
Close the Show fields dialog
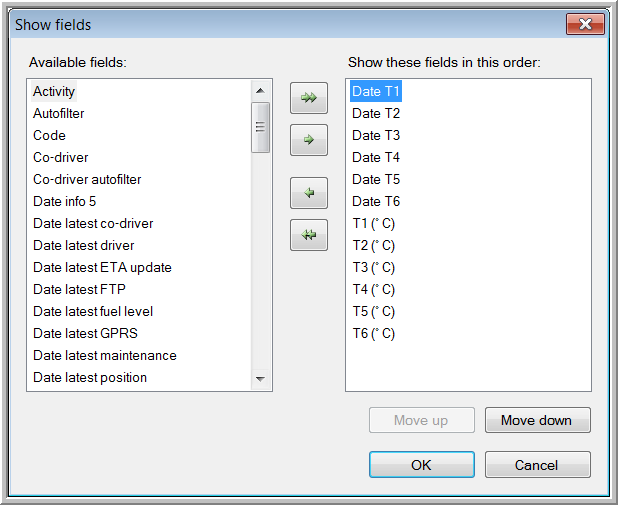(x=585, y=24)
